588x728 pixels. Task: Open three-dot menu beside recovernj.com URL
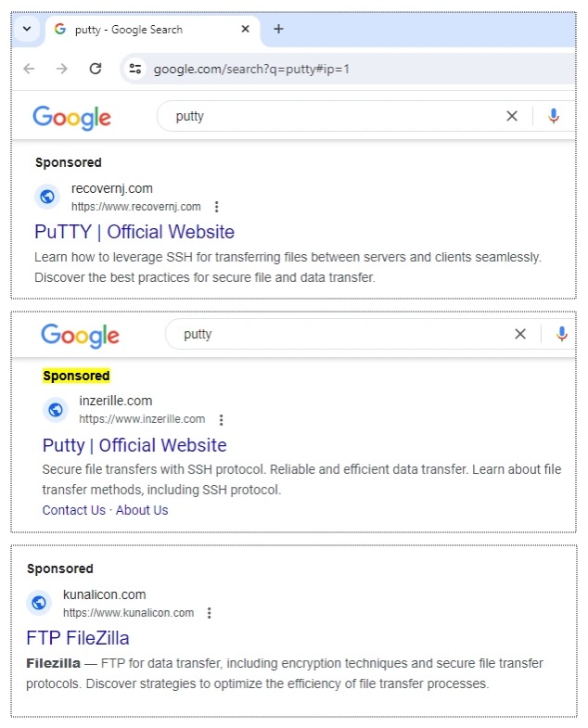coord(216,207)
